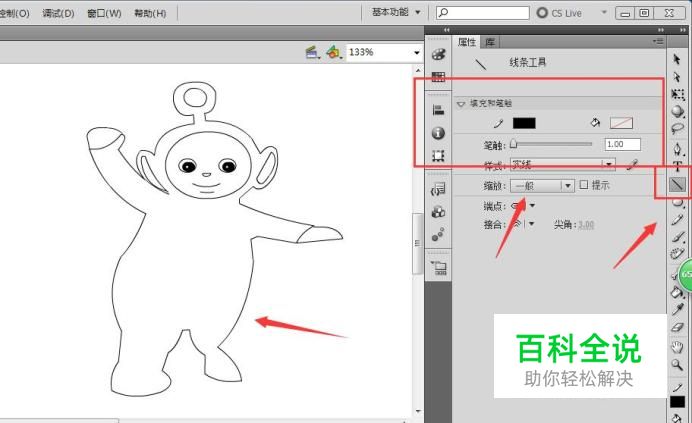Open the Components panel icon

438,212
